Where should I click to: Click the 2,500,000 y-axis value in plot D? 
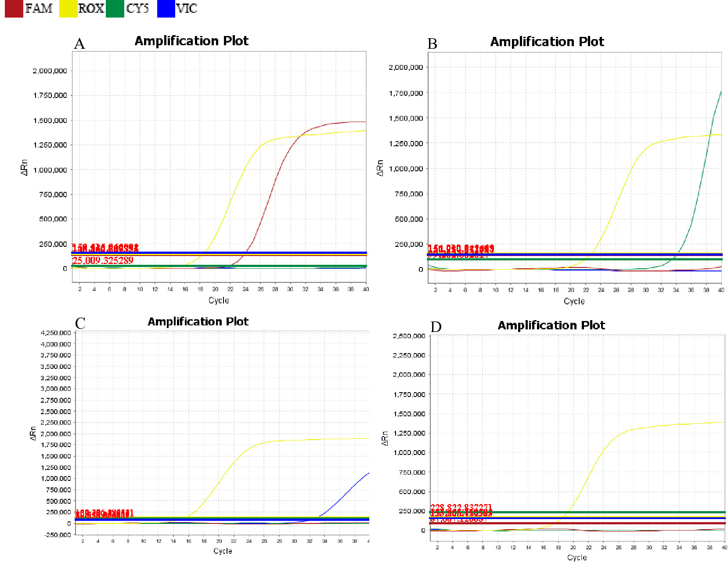click(x=409, y=336)
